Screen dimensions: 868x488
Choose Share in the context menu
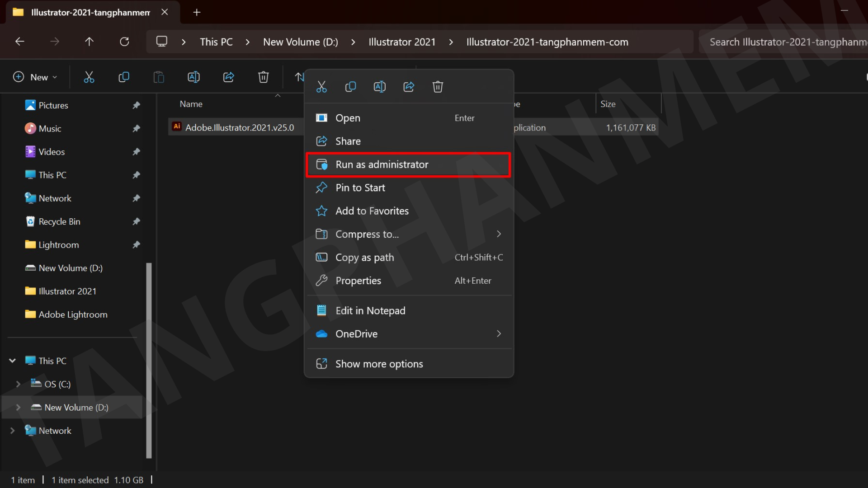(x=409, y=141)
